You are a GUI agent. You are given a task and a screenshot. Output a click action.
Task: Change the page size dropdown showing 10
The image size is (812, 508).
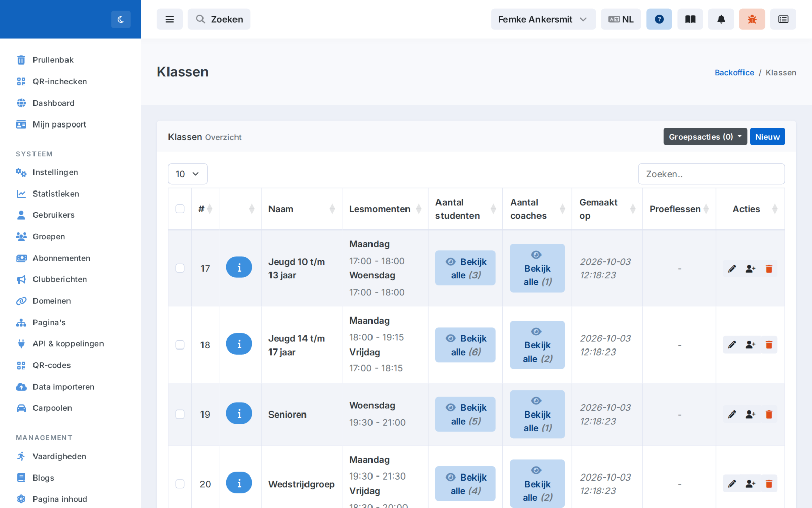coord(187,174)
